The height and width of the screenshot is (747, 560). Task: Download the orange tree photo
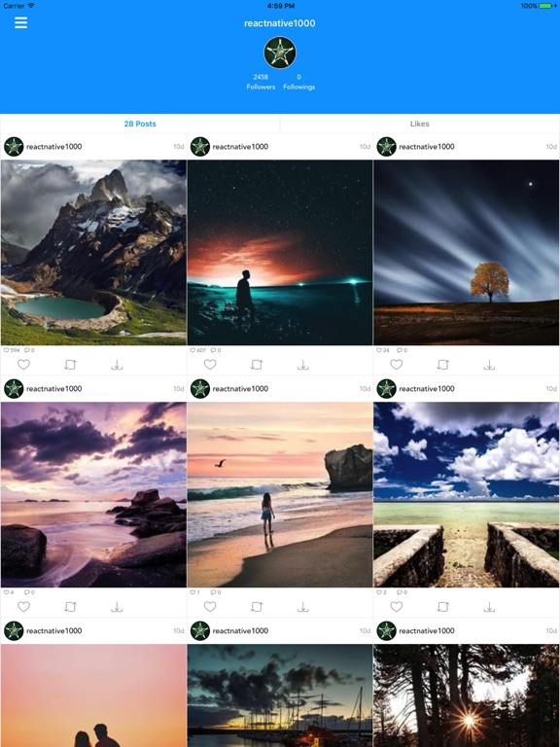tap(490, 365)
